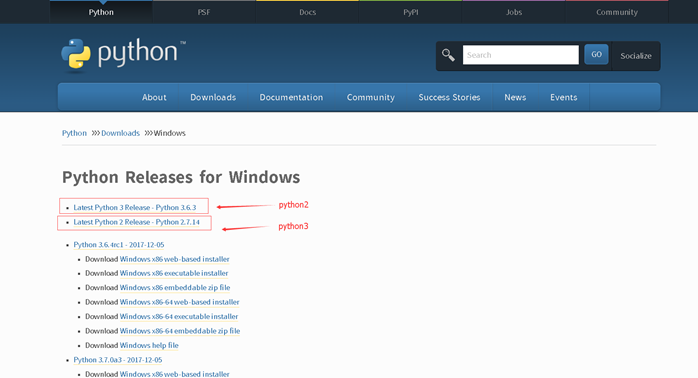Click the Python Releases for Windows heading
Screen dimensions: 698x378
click(x=181, y=177)
